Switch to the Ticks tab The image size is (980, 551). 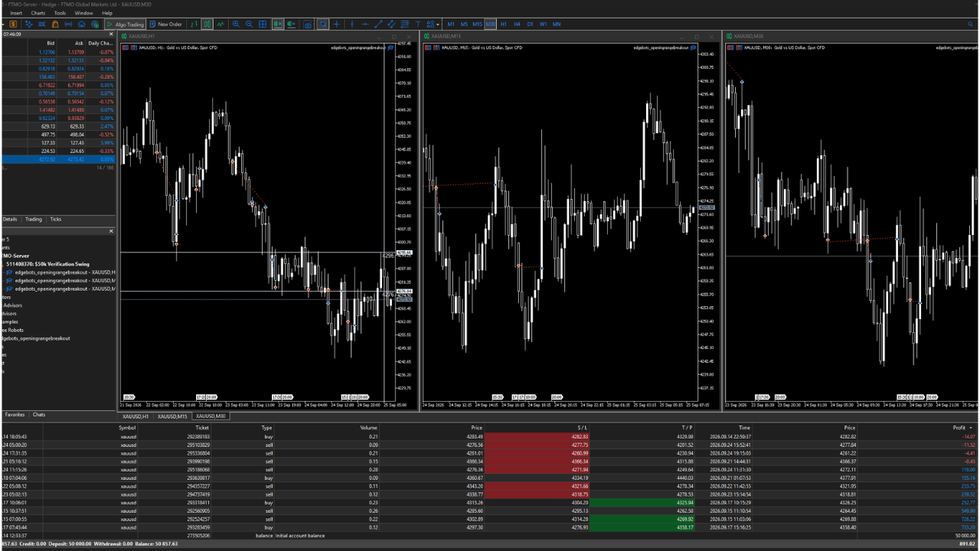point(56,220)
